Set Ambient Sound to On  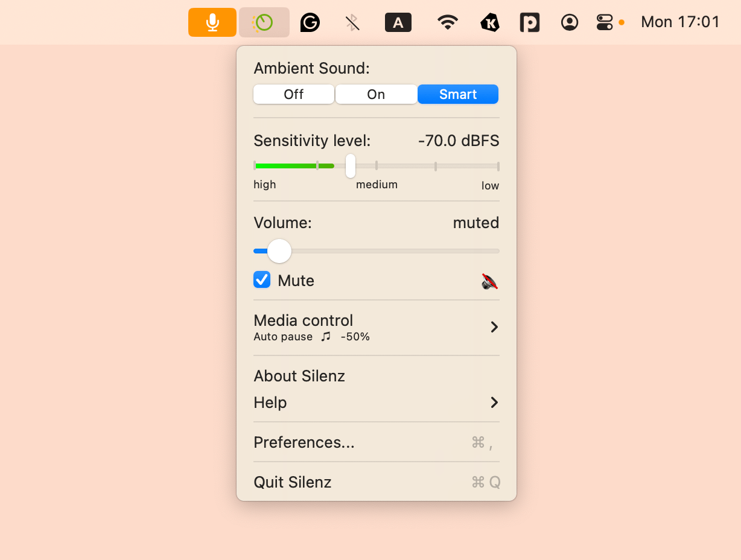(376, 94)
